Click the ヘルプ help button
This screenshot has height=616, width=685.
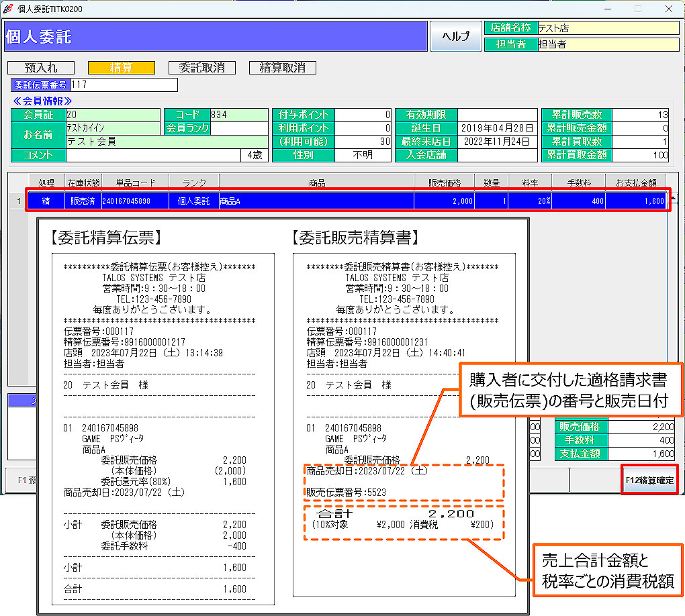click(455, 36)
